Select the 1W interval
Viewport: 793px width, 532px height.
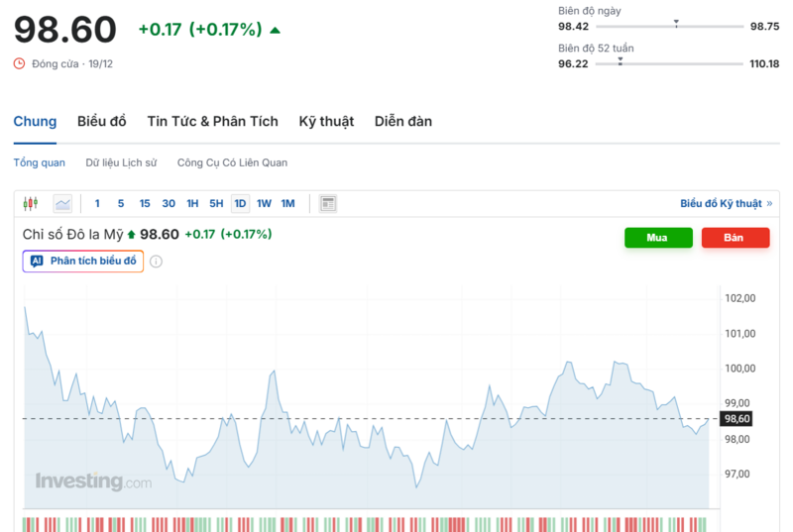264,203
